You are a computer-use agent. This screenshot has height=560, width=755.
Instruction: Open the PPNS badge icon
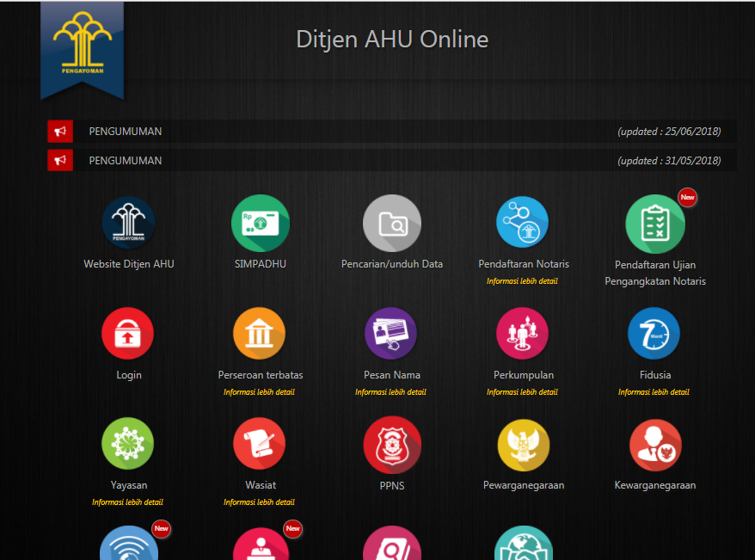pyautogui.click(x=391, y=444)
